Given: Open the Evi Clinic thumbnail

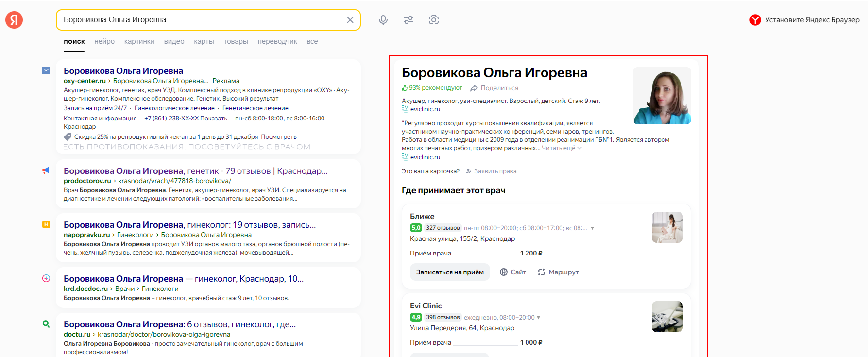Looking at the screenshot, I should click(x=667, y=317).
